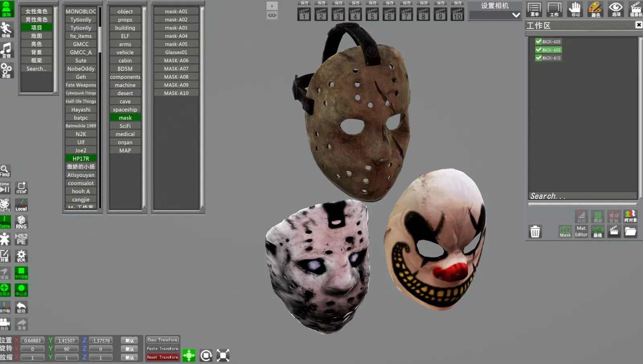Click the 路线 route icon
This screenshot has width=643, height=364.
pos(598,231)
